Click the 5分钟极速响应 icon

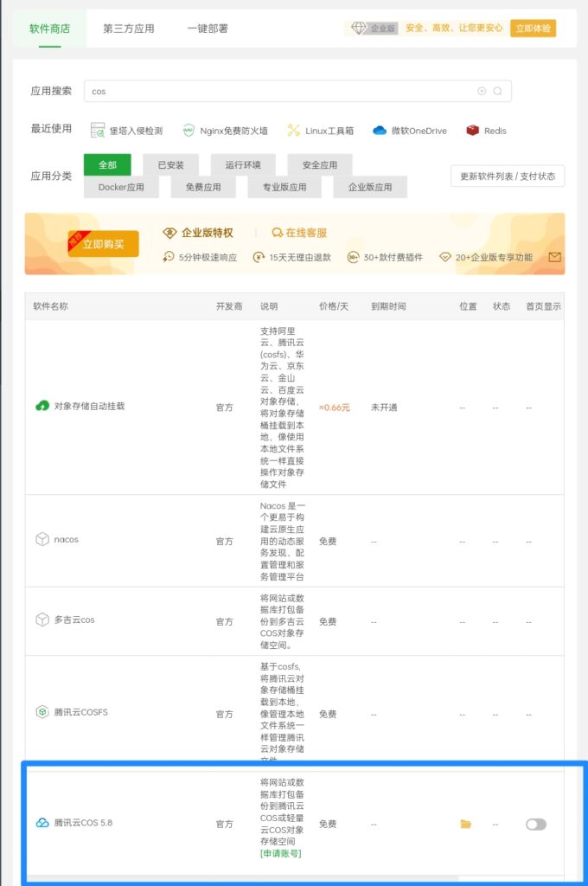point(168,257)
